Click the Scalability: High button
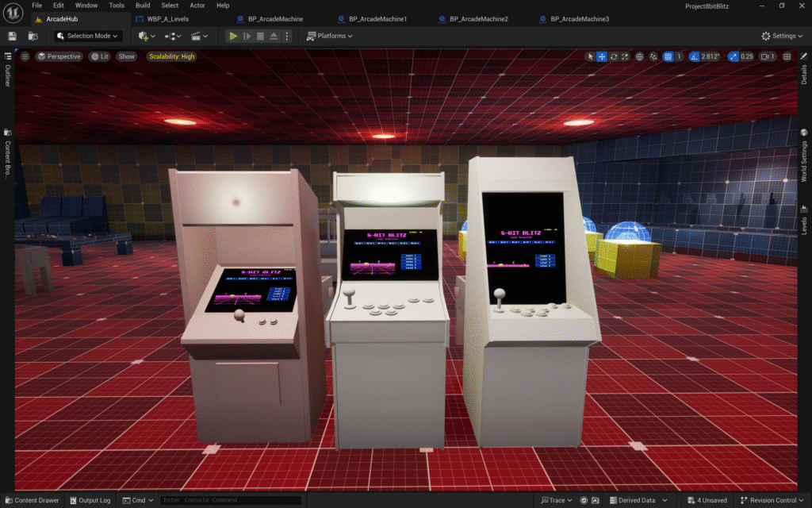Viewport: 812px width, 508px height. pyautogui.click(x=171, y=56)
